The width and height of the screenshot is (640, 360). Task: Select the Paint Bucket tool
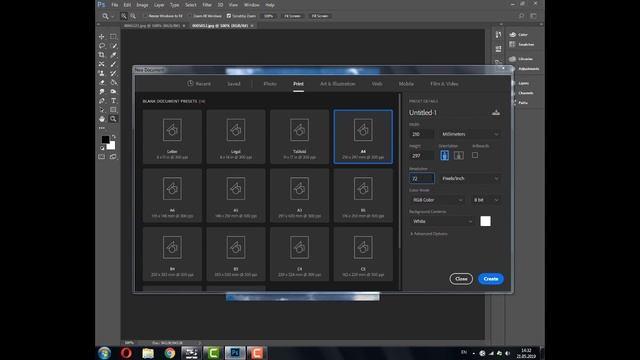tap(113, 82)
